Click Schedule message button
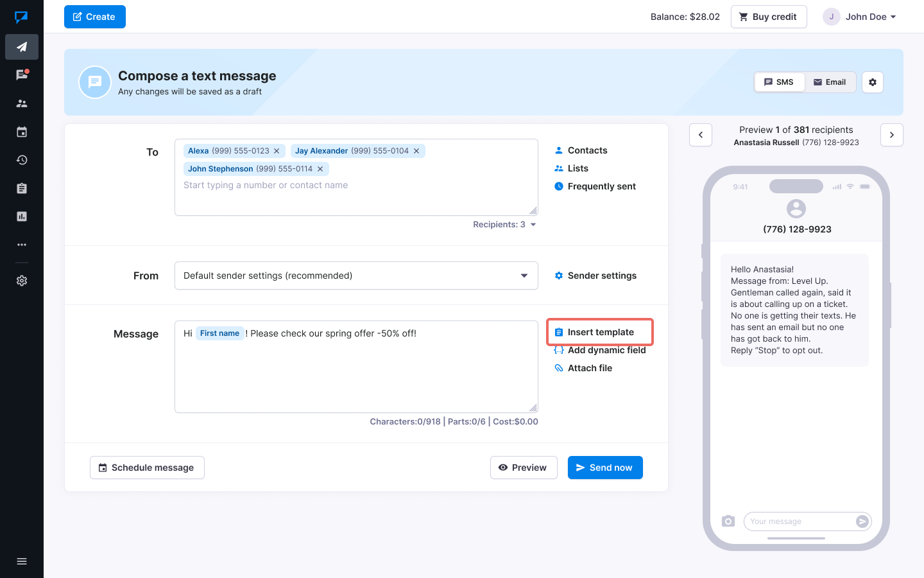 click(147, 468)
